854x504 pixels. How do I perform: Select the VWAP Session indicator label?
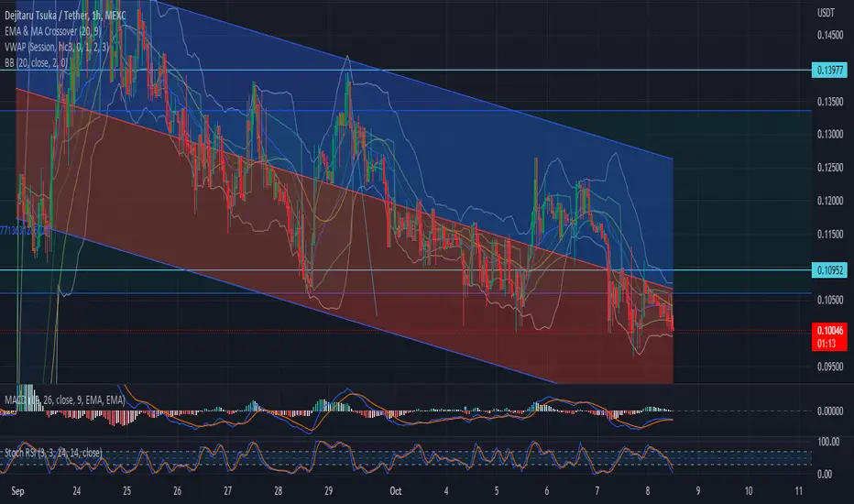pos(57,47)
